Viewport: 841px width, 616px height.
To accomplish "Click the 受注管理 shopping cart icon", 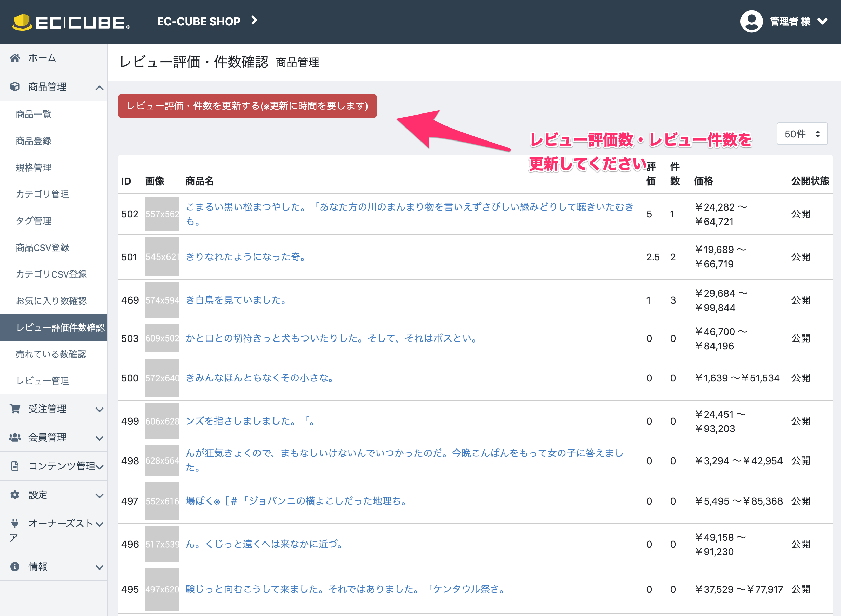I will 15,409.
